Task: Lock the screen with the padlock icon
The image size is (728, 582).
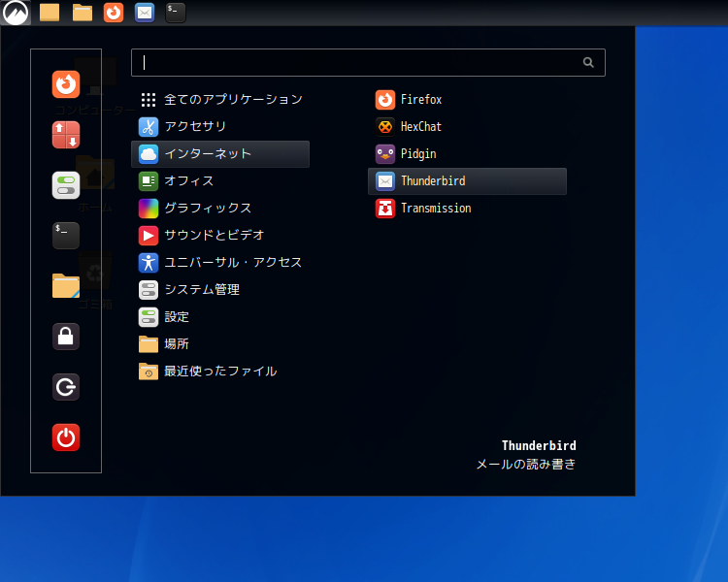Action: pyautogui.click(x=66, y=337)
